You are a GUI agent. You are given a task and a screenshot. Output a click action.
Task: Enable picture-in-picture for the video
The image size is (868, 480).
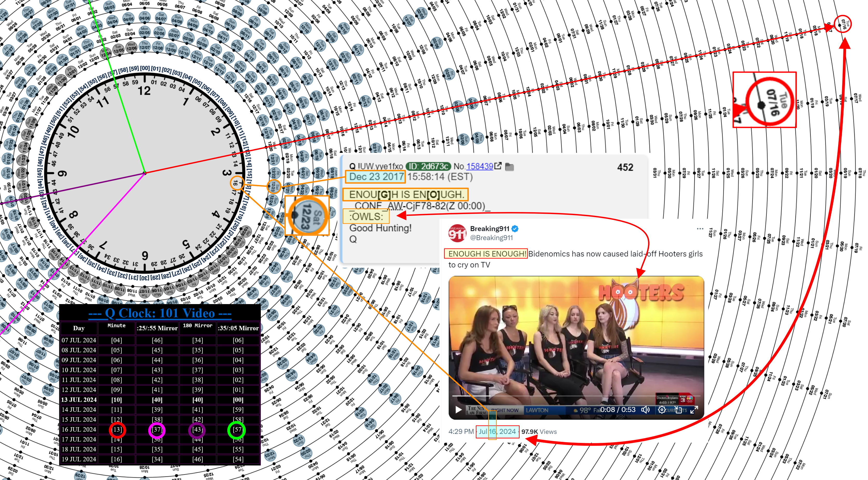pyautogui.click(x=678, y=409)
